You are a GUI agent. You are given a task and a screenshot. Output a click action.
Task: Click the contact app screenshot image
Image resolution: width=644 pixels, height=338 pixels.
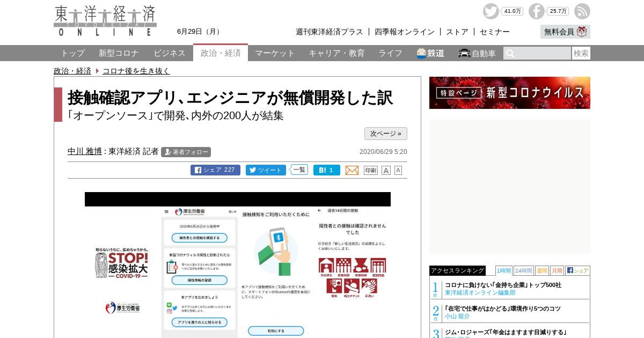pyautogui.click(x=238, y=265)
